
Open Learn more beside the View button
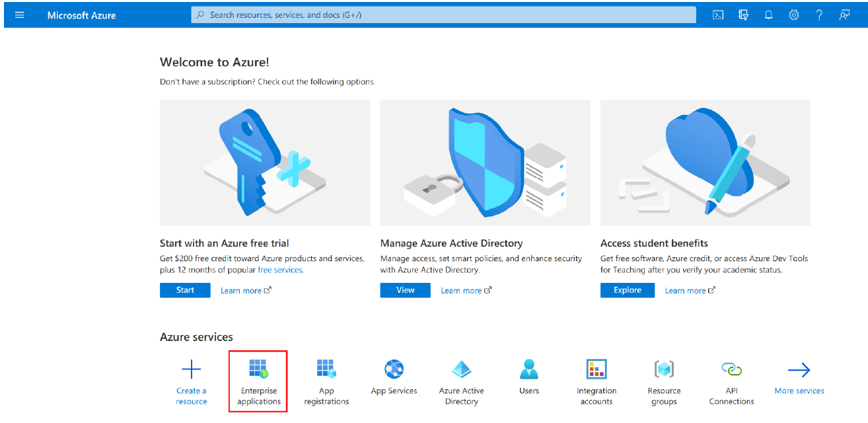click(466, 291)
